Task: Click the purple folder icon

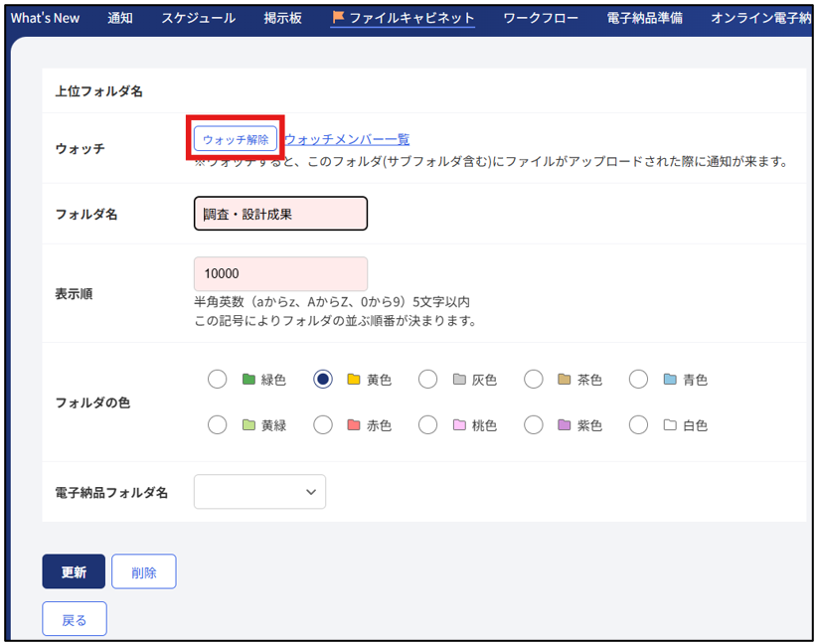Action: pos(565,425)
